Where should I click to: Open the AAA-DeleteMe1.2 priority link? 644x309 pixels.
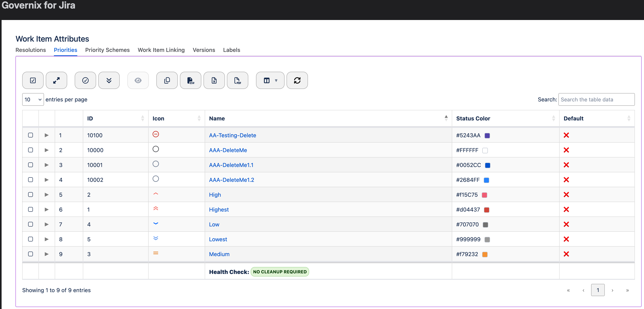[x=231, y=180]
